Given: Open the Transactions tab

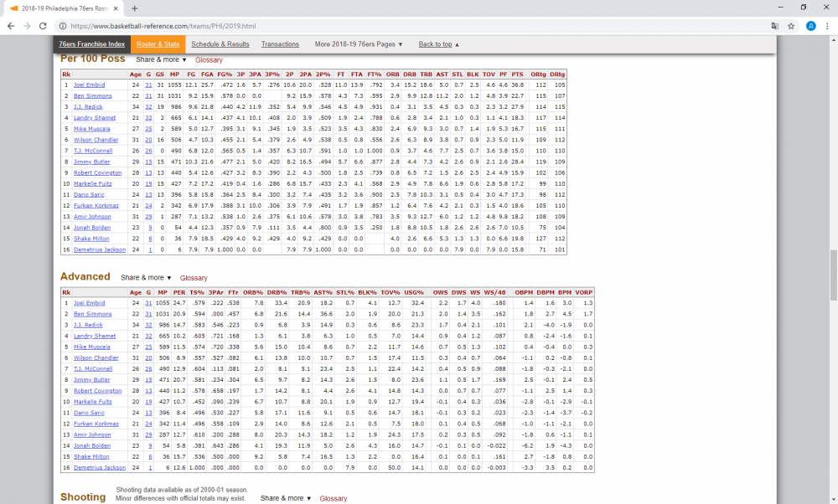Looking at the screenshot, I should click(280, 44).
